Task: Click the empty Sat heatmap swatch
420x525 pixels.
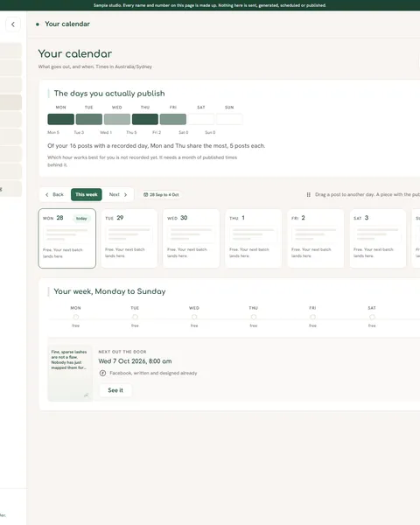Action: pos(201,119)
